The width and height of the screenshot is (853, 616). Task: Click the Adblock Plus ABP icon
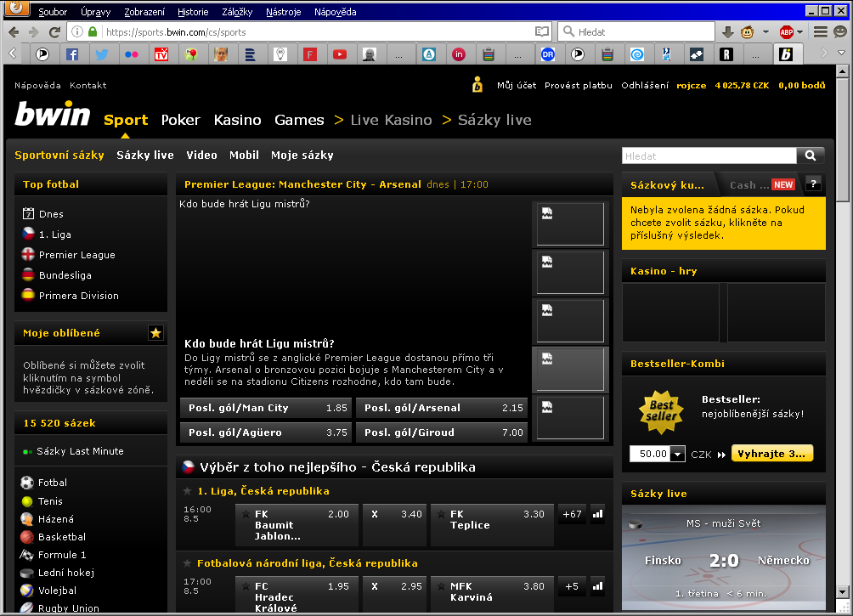(787, 32)
